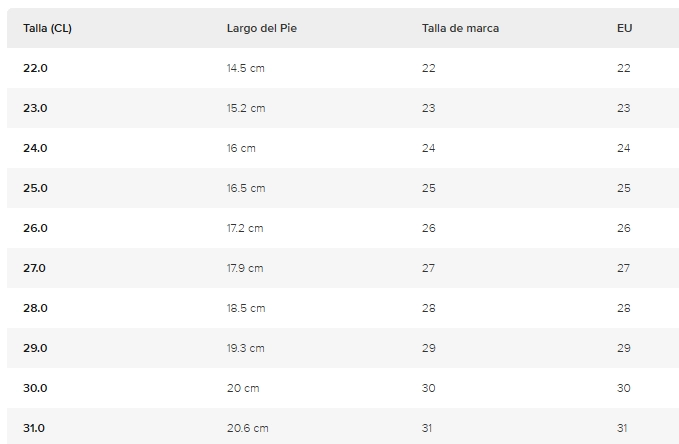Select the 27.0 size row label
The height and width of the screenshot is (444, 679).
coord(34,268)
